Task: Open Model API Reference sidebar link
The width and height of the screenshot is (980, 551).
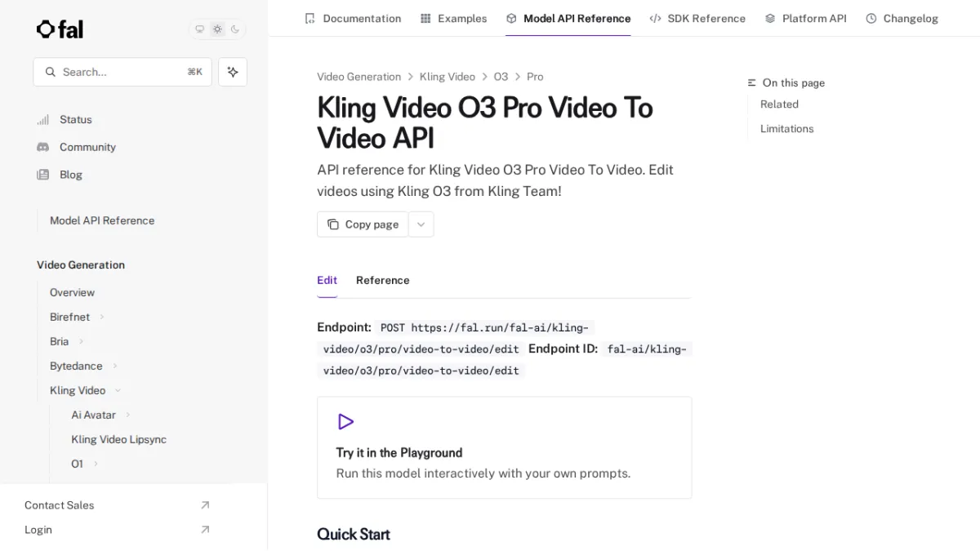Action: click(102, 220)
